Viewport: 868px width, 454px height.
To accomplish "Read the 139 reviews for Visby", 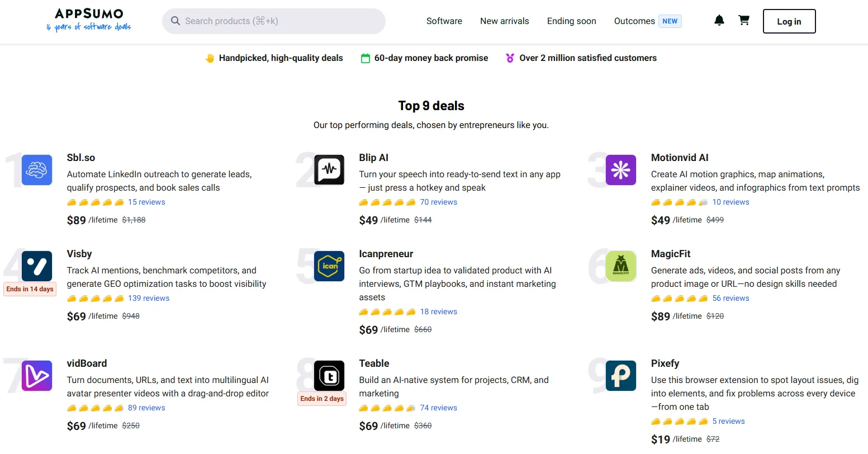I will tap(149, 298).
